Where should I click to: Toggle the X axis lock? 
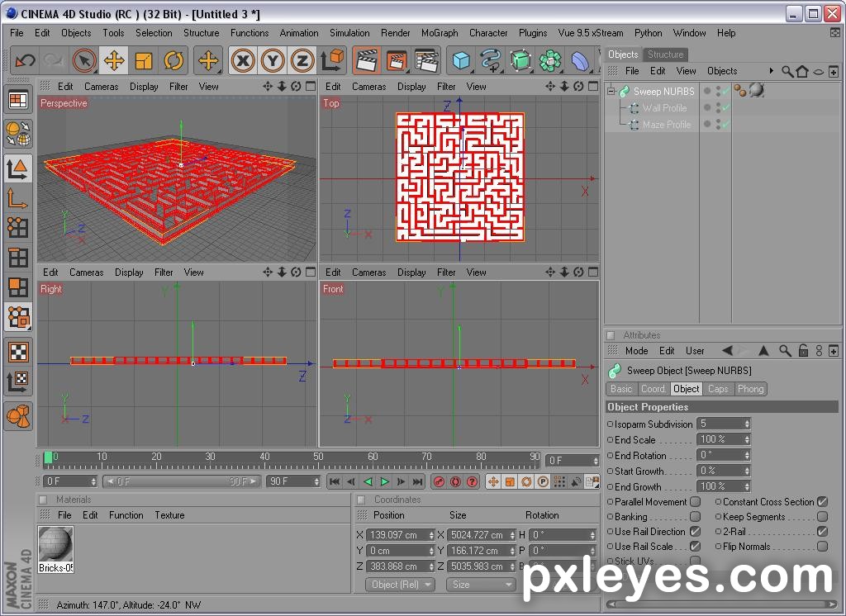coord(243,60)
